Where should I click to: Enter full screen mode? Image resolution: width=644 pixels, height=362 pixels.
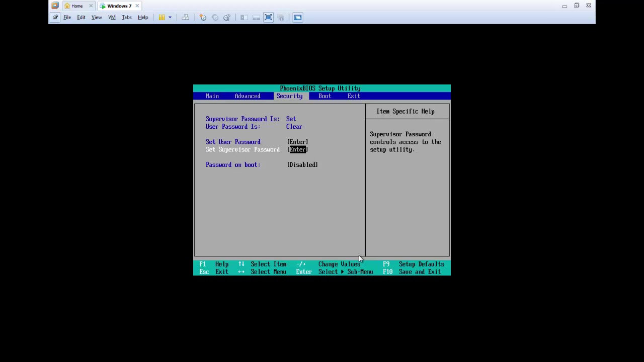point(268,18)
